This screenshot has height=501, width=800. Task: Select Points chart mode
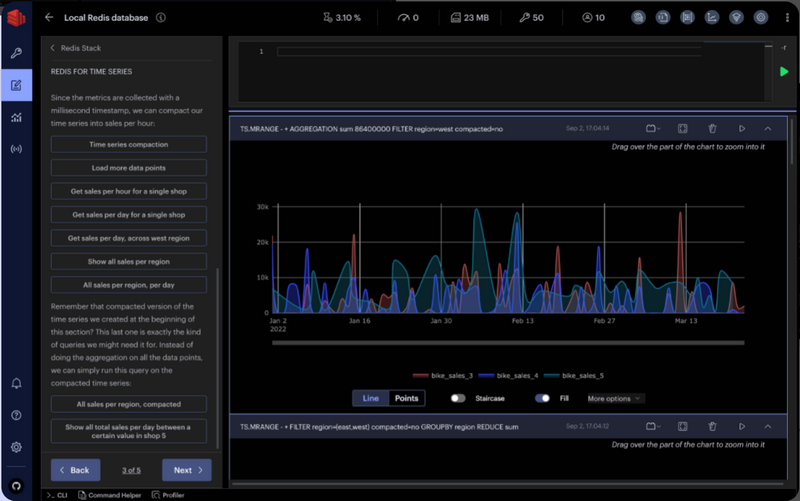(406, 398)
